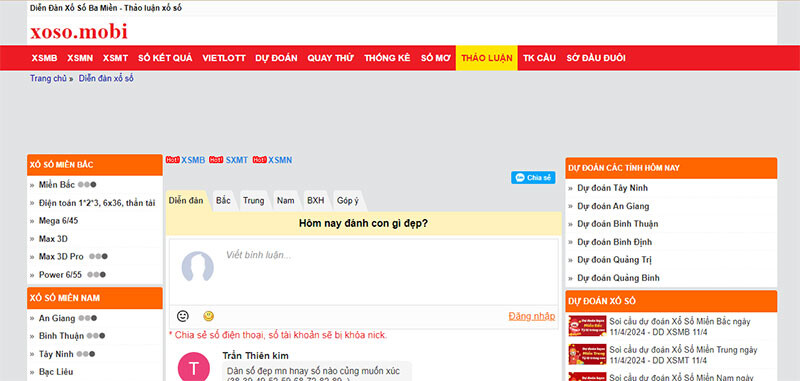Click the xoso.mobi site logo
The image size is (800, 381).
pos(79,32)
